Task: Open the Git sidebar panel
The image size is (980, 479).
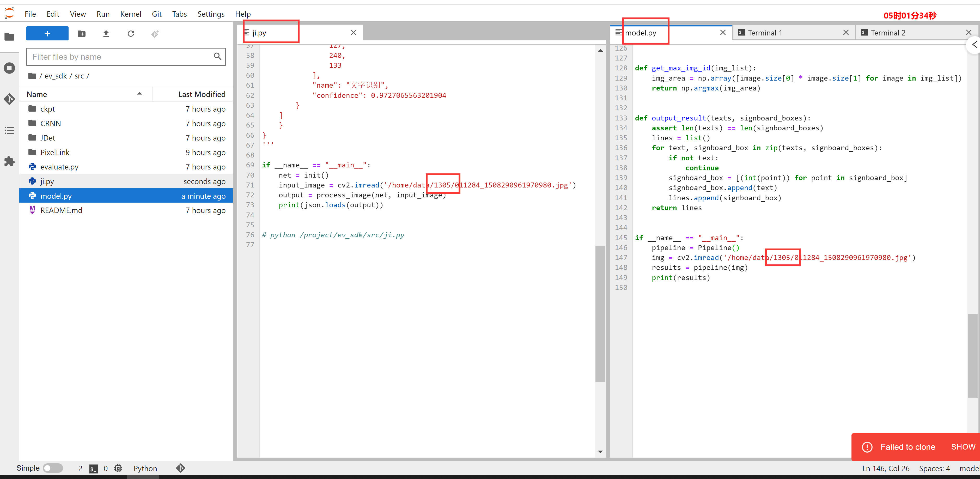Action: tap(9, 99)
